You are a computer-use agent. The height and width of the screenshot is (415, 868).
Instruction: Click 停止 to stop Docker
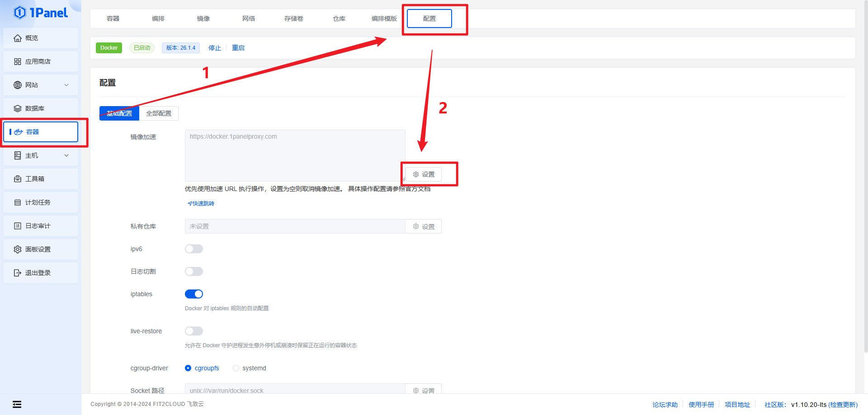pos(215,48)
